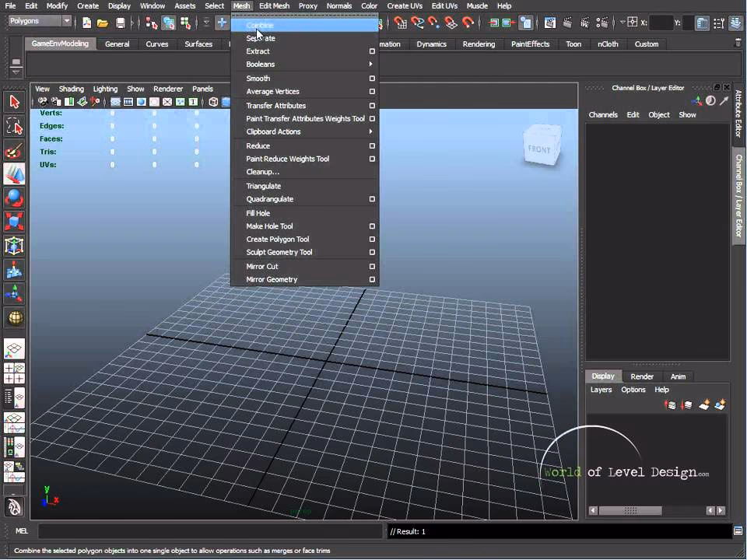Switch to four view layout
This screenshot has width=747, height=560.
click(x=14, y=373)
